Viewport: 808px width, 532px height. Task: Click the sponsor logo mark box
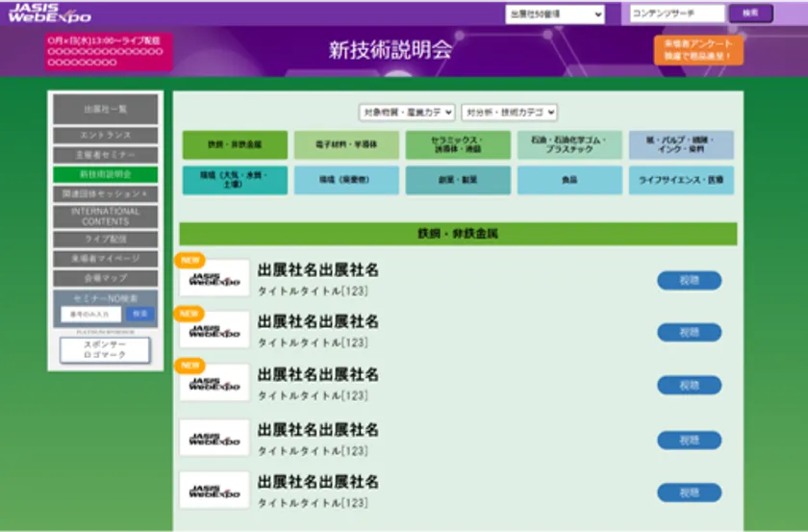(105, 350)
